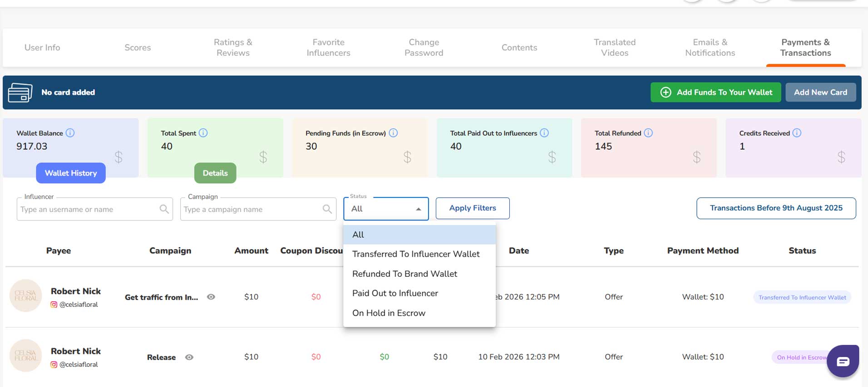The width and height of the screenshot is (868, 387).
Task: Open Ratings & Reviews tab
Action: pos(233,48)
